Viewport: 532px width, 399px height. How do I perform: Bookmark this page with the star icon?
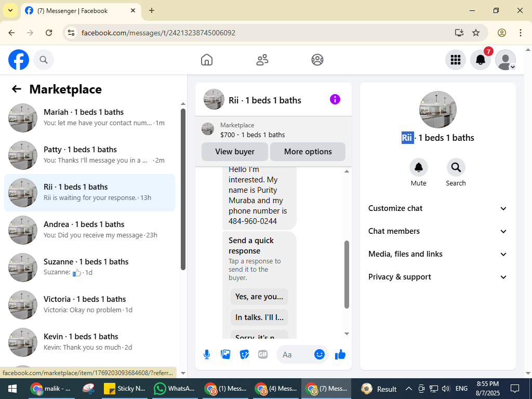point(476,33)
